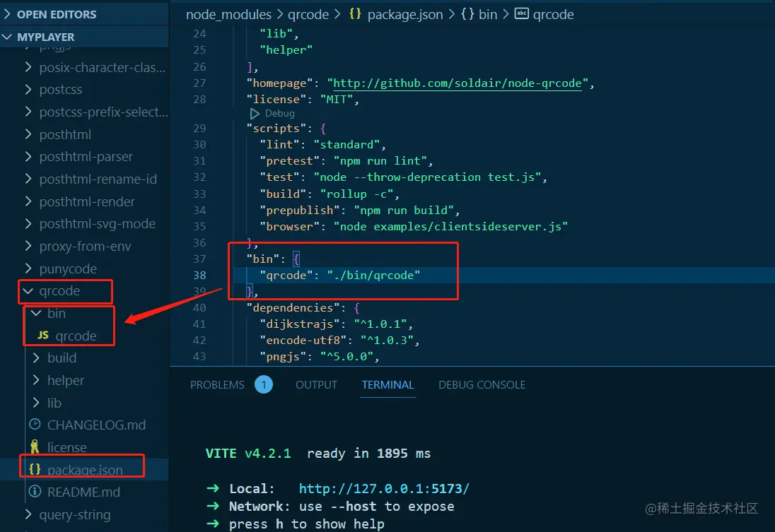Switch to the PROBLEMS tab
This screenshot has width=775, height=532.
217,385
